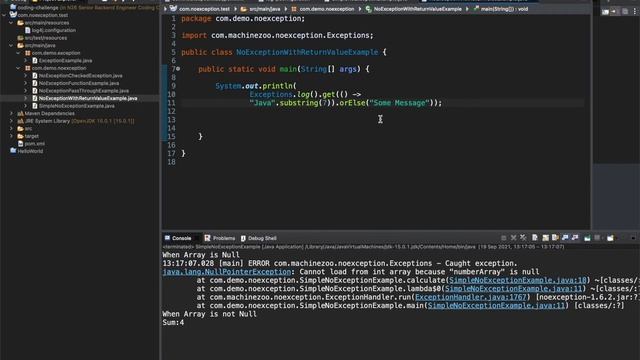Expand ExceptionExample.java outline
This screenshot has width=640, height=360.
point(26,60)
